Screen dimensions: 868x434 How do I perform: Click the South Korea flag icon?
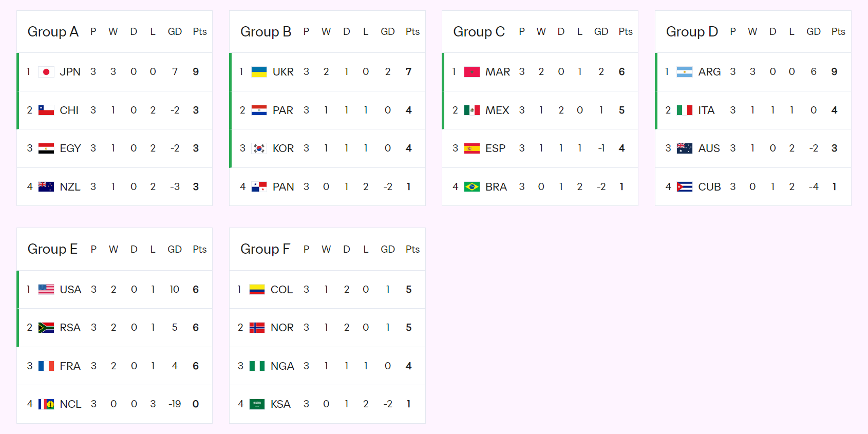[259, 148]
